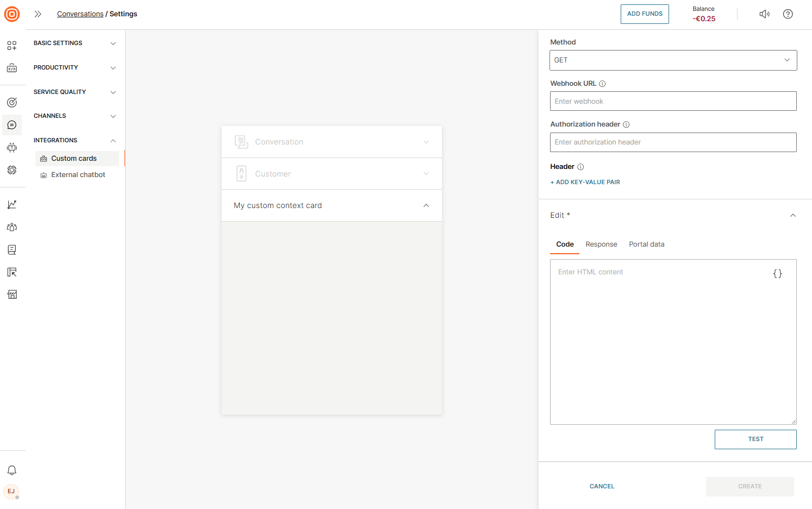Click the Add Funds button
The image size is (812, 509).
click(x=645, y=14)
